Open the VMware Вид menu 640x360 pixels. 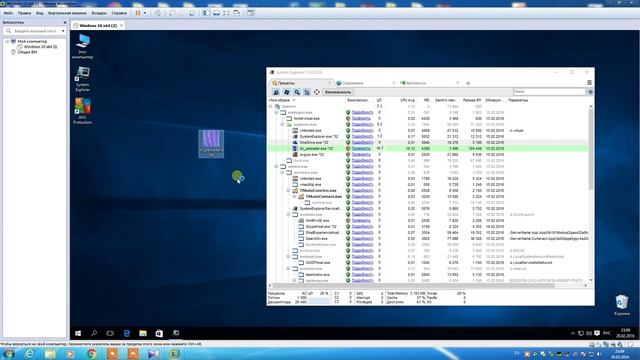39,13
